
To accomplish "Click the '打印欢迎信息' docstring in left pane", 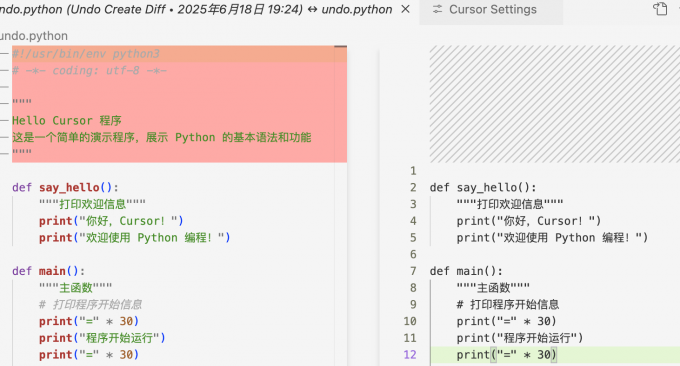I will (x=92, y=204).
